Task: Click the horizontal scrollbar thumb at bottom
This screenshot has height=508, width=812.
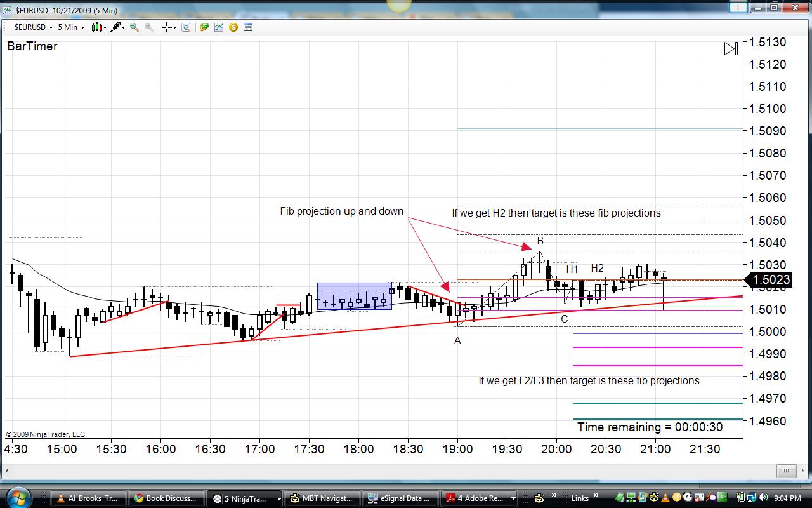Action: pos(786,471)
